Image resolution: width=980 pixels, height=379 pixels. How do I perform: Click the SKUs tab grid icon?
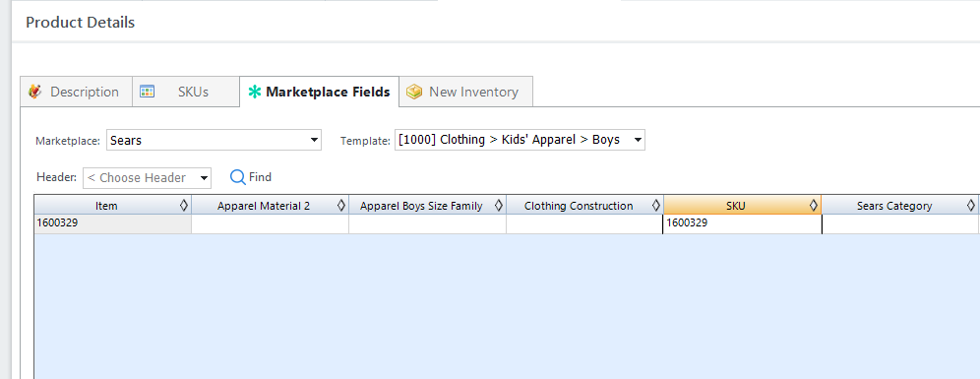[x=147, y=92]
